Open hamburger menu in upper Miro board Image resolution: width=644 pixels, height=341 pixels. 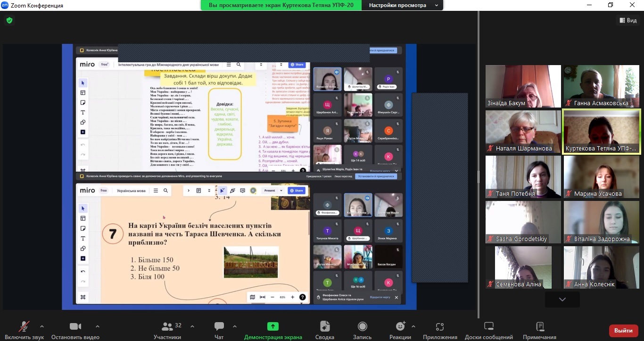click(x=229, y=65)
